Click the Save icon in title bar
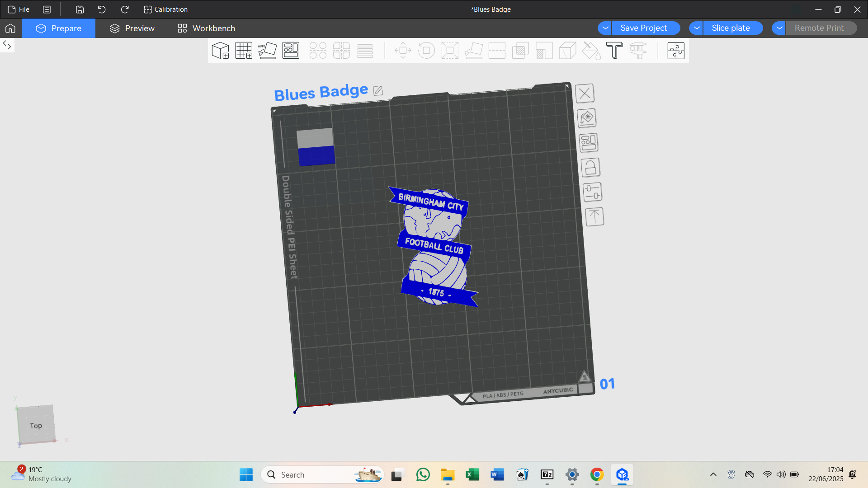868x488 pixels. coord(80,9)
